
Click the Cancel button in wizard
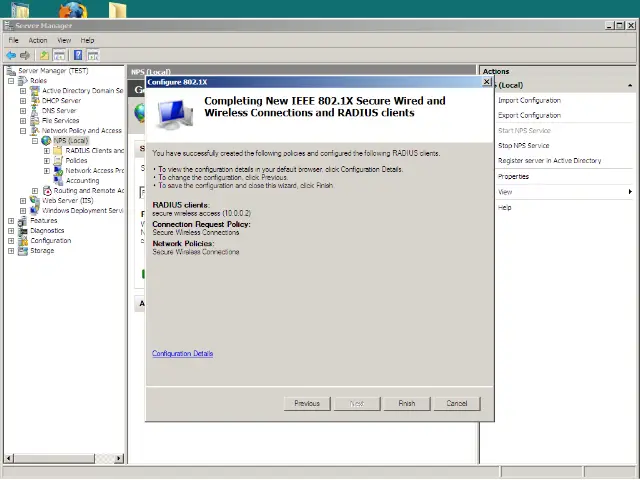pos(457,404)
